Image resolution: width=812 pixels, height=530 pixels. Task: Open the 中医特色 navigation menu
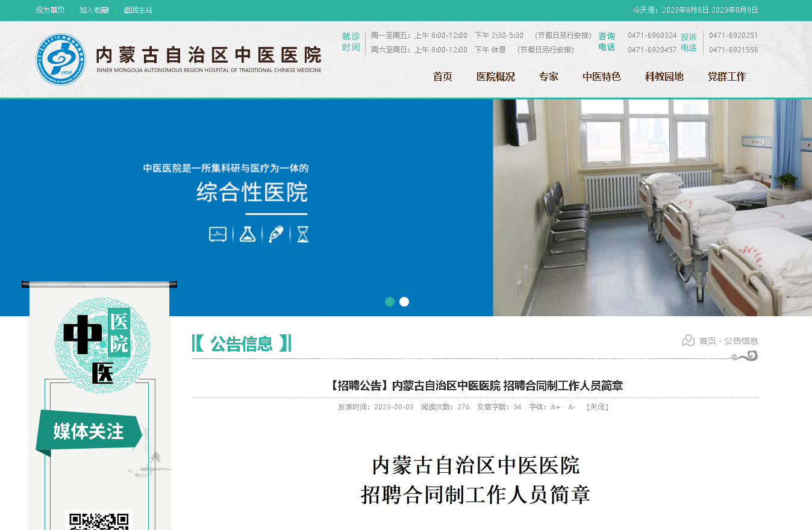click(601, 76)
